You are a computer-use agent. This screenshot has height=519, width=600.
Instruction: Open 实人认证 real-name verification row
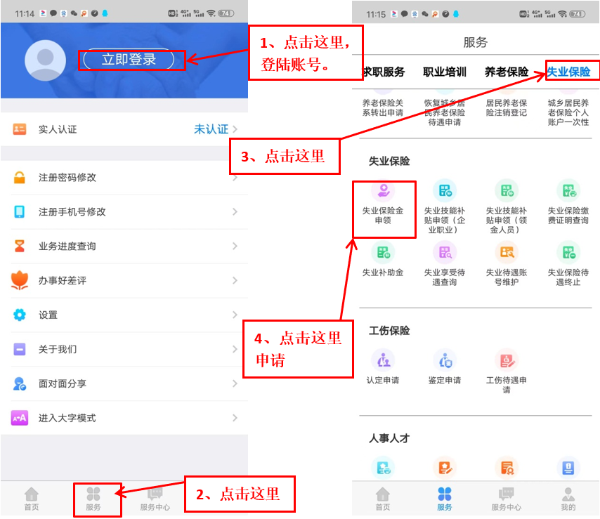[x=122, y=130]
